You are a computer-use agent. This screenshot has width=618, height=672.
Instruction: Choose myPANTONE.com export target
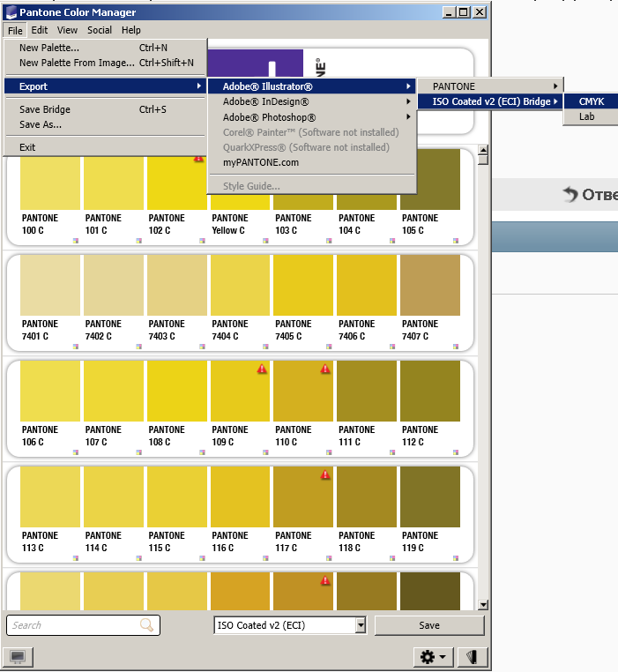click(x=311, y=162)
